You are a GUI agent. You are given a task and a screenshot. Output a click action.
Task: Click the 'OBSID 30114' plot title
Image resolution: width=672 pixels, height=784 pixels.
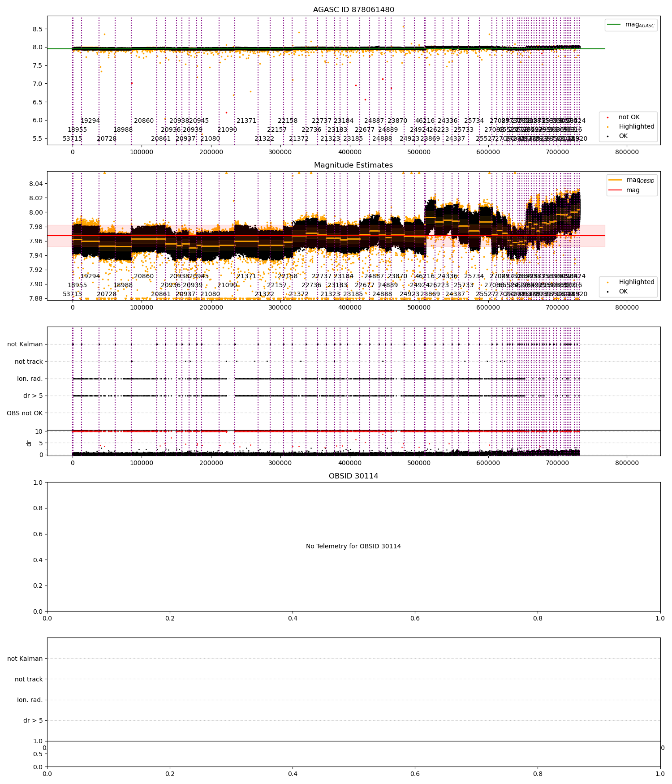(353, 476)
